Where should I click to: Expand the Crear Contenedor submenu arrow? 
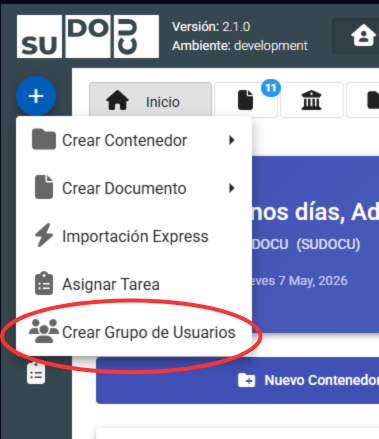coord(232,140)
